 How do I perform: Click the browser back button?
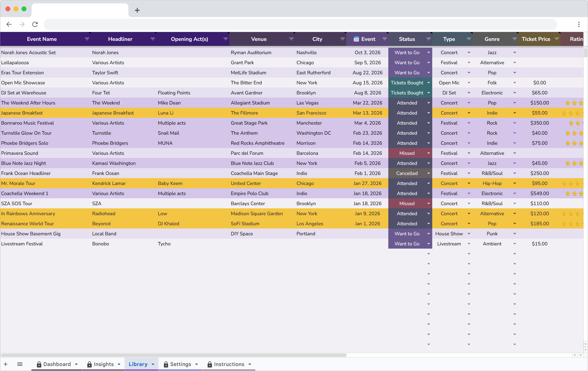click(x=9, y=24)
